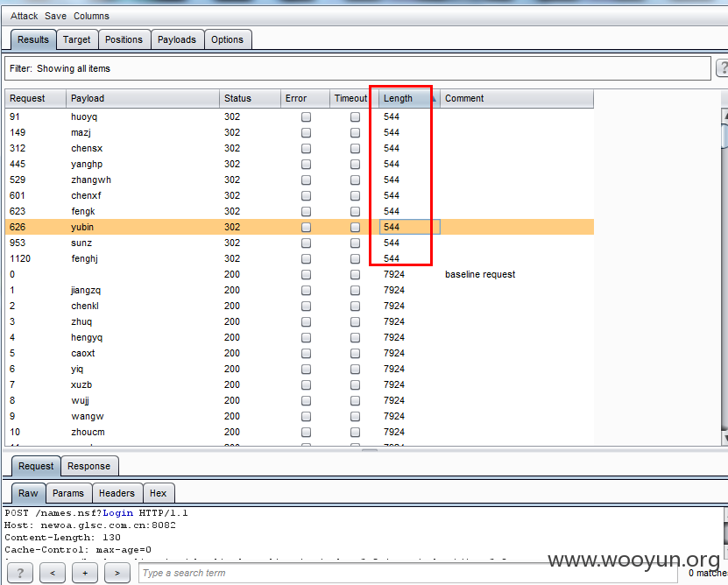This screenshot has width=728, height=585.
Task: Click the search help question mark button
Action: point(20,573)
